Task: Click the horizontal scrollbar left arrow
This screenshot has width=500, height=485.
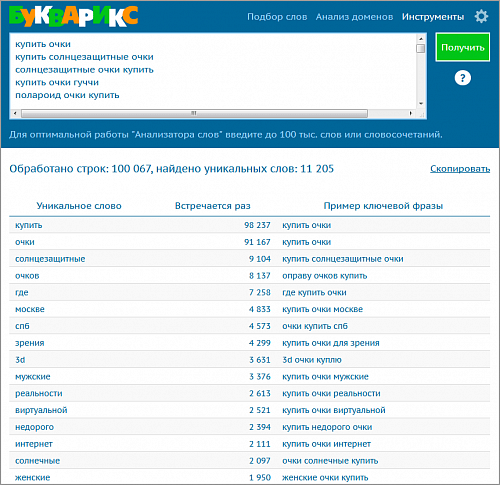Action: pyautogui.click(x=15, y=113)
